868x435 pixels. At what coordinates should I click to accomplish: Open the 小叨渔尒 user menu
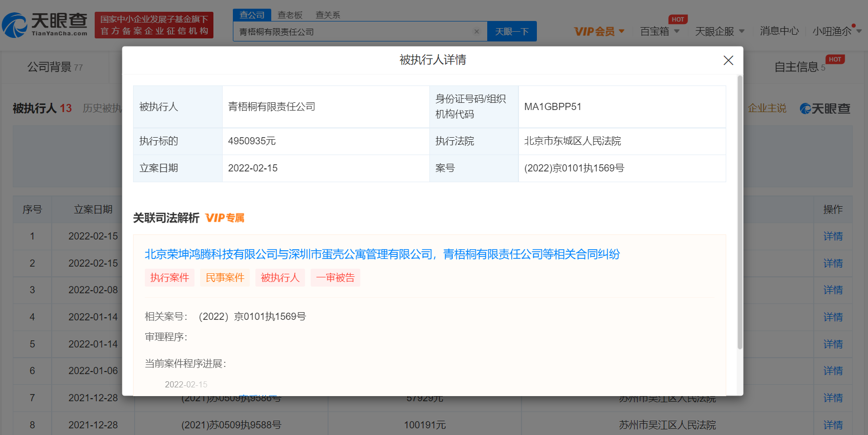pos(837,31)
